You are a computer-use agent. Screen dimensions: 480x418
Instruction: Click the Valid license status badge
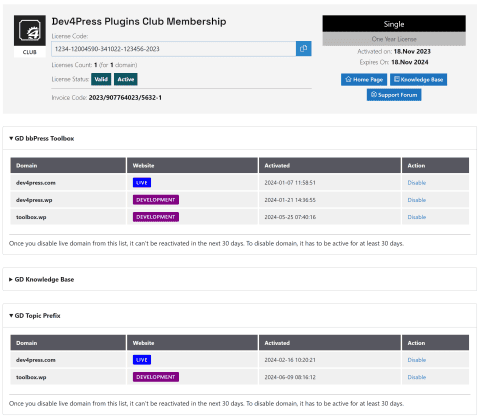pos(101,79)
